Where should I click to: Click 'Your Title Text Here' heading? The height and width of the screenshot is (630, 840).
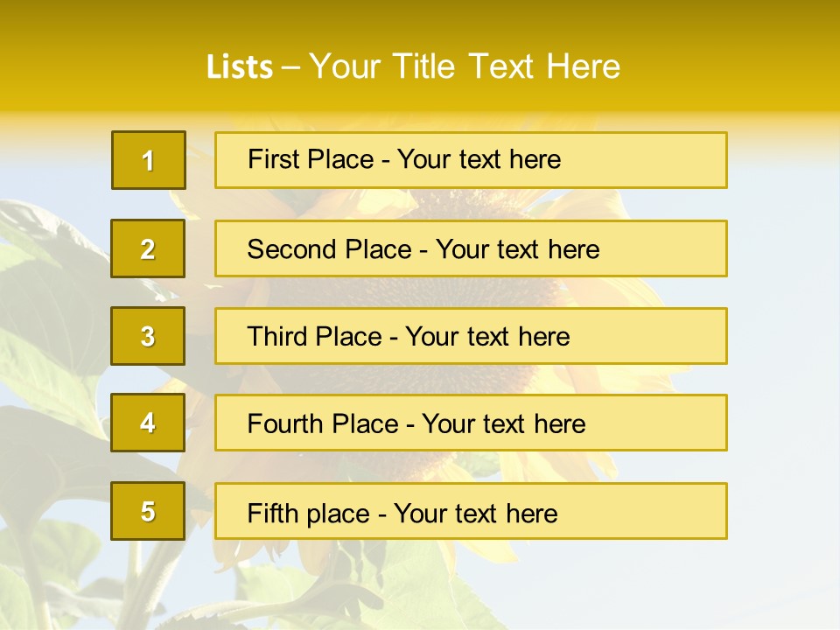pyautogui.click(x=465, y=66)
